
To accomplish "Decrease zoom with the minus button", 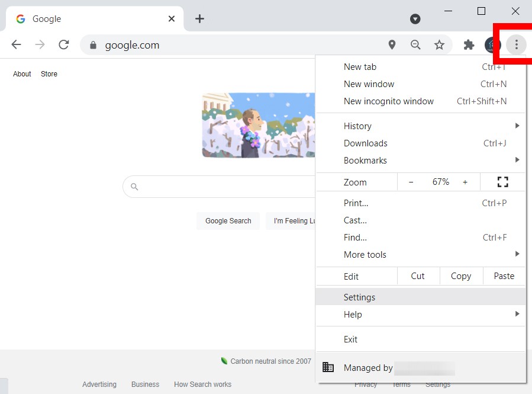I will coord(411,182).
